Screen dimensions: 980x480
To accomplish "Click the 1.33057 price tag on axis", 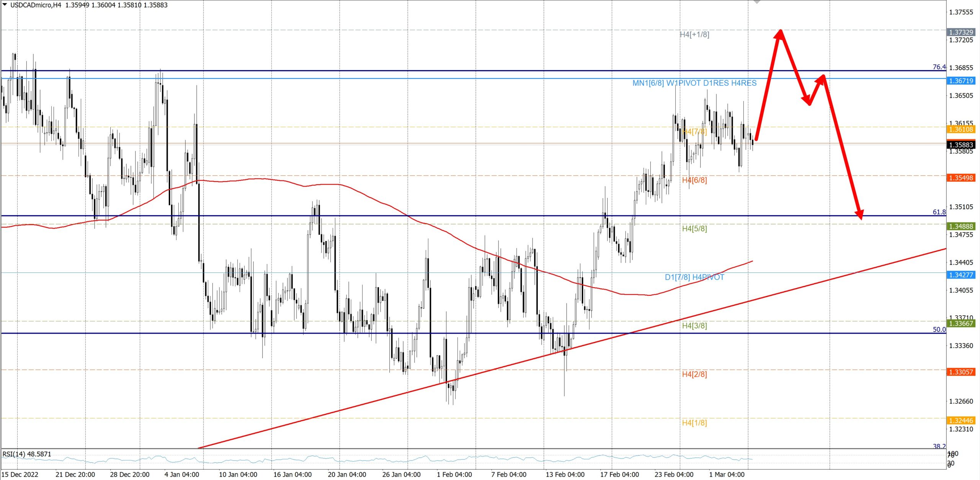I will click(x=961, y=372).
